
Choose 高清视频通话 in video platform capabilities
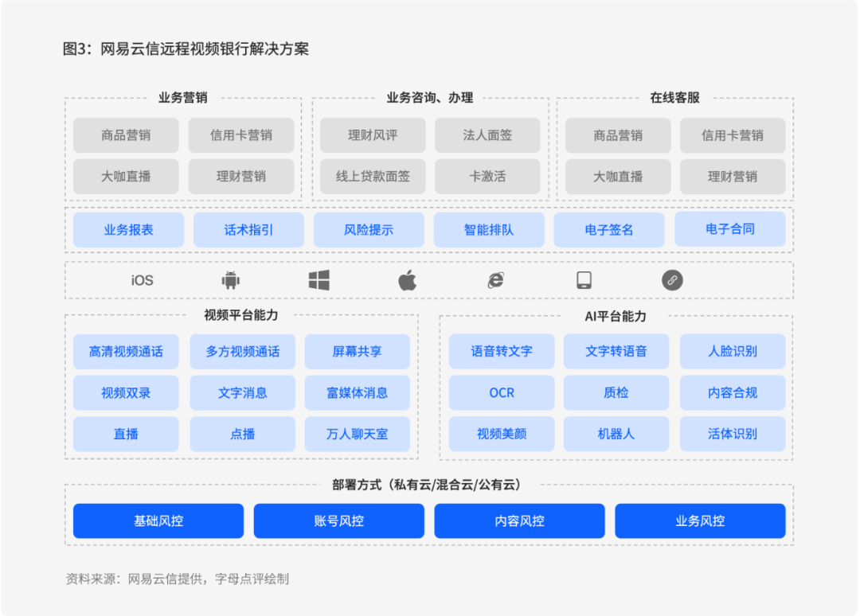[x=126, y=351]
